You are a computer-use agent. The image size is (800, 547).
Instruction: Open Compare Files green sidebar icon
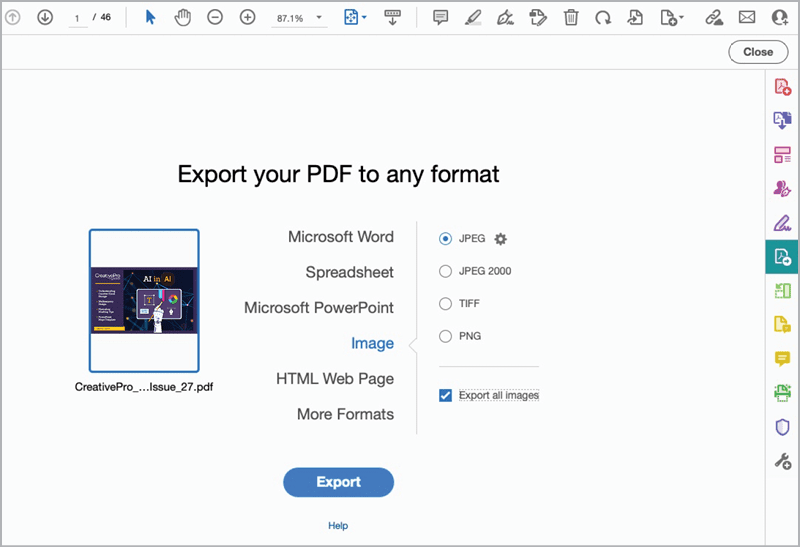click(x=783, y=291)
